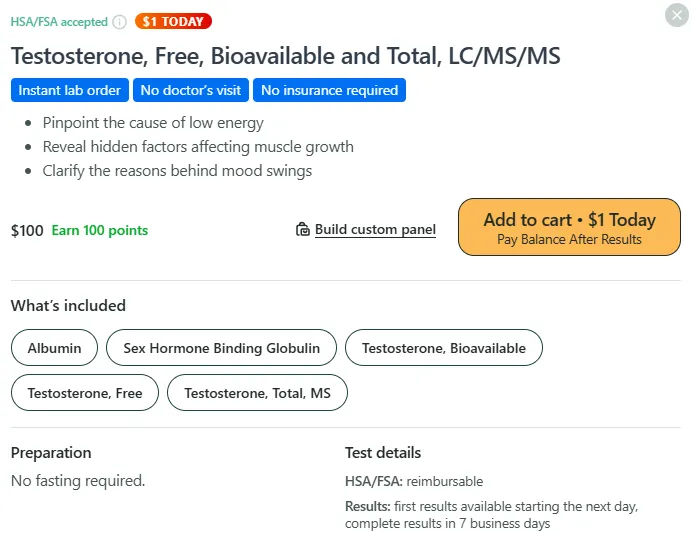Click the Earn 100 points text

[x=100, y=230]
